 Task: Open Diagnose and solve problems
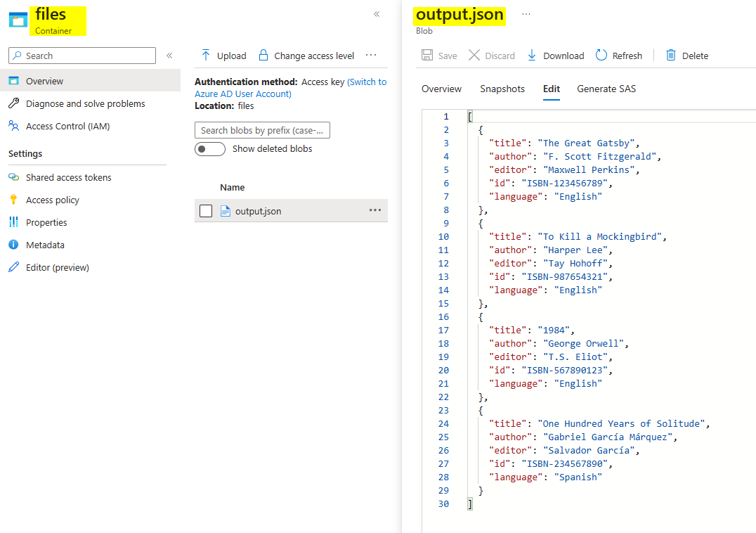[85, 103]
